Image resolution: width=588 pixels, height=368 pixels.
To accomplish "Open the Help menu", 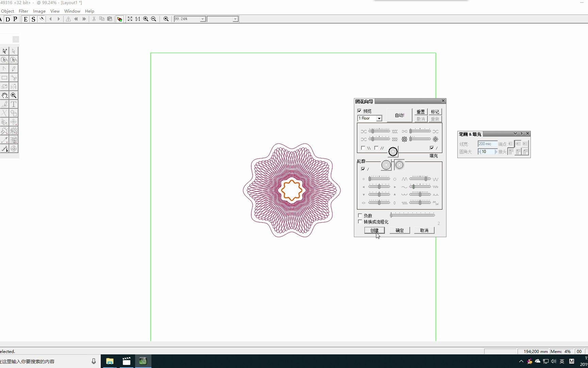I will pos(89,11).
